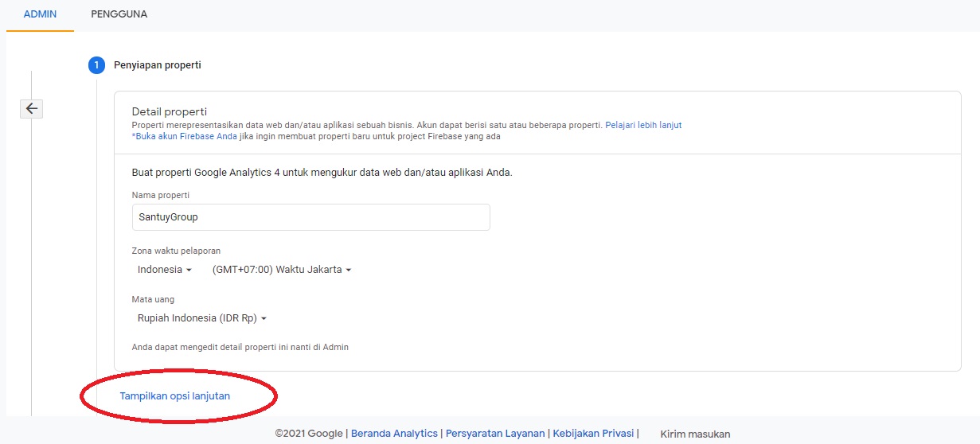980x444 pixels.
Task: Edit the Nama properti field SantuyGroup
Action: coord(310,217)
